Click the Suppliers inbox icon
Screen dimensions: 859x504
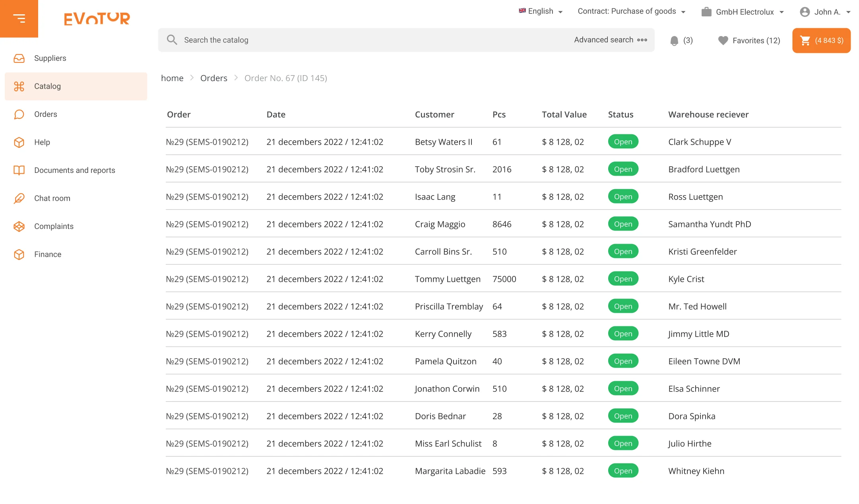click(19, 58)
